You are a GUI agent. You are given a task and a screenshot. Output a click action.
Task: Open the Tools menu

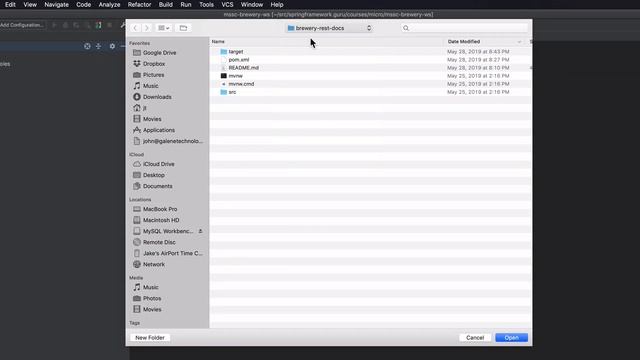point(206,4)
